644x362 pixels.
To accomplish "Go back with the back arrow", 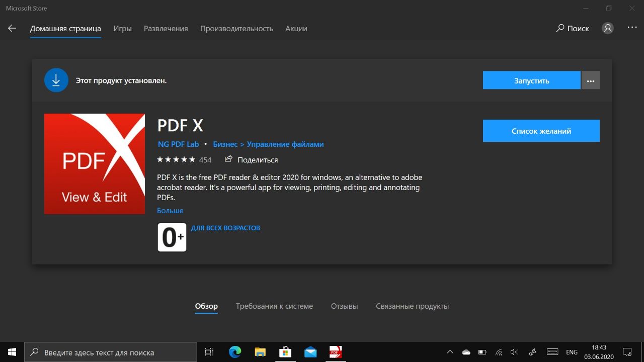I will [12, 29].
